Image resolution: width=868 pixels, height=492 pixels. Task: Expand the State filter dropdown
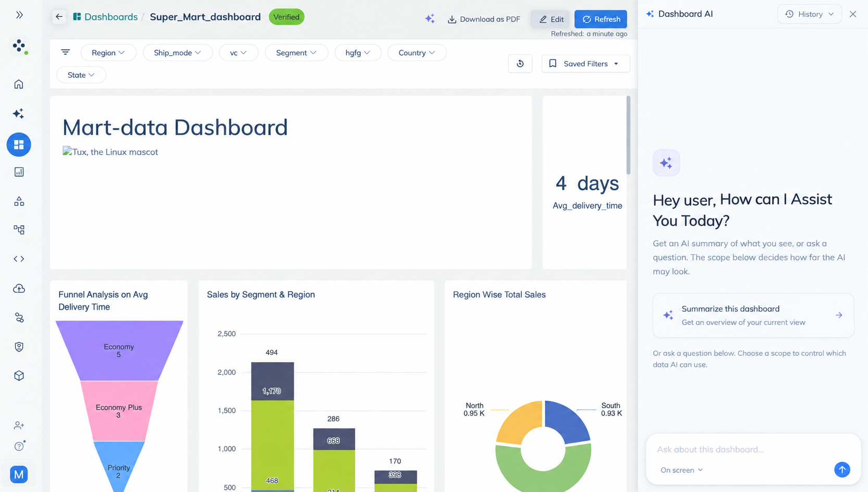point(81,75)
